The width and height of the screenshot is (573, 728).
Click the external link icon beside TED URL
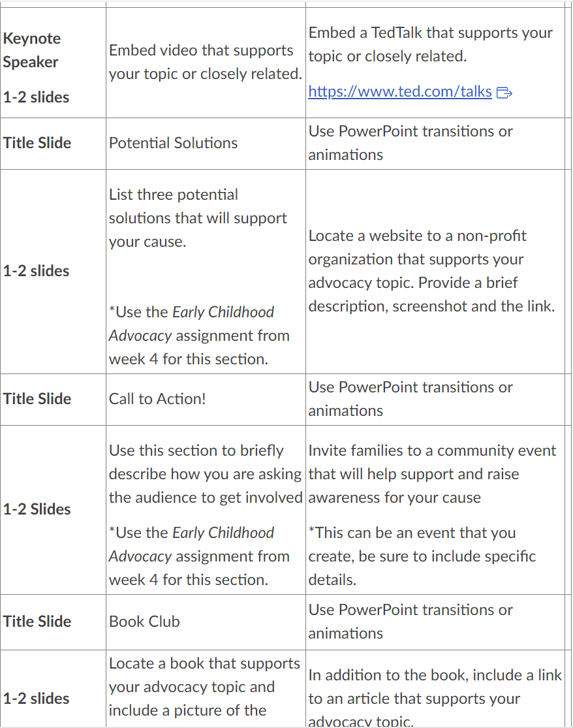coord(504,93)
